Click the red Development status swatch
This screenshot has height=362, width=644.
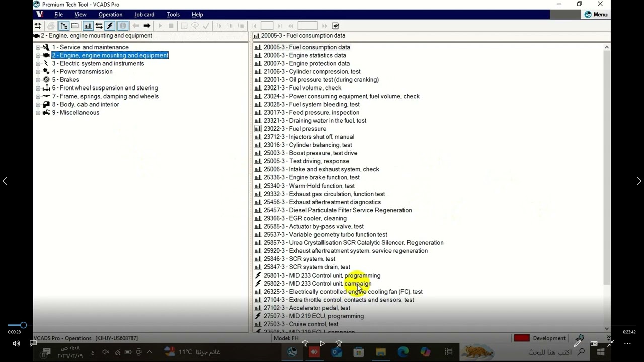522,338
